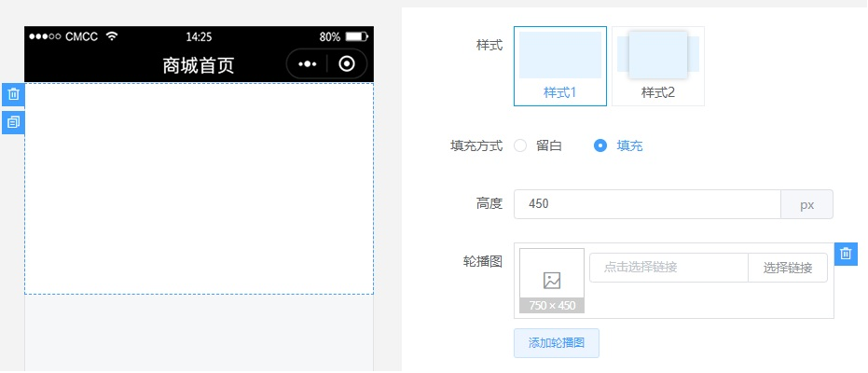Choose 留白 fill mode

click(x=538, y=146)
